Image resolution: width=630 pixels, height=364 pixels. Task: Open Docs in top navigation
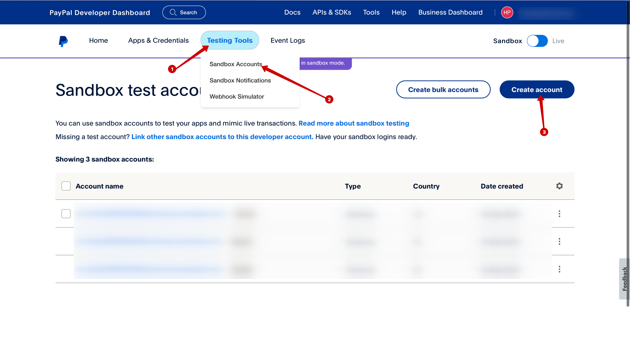tap(292, 12)
